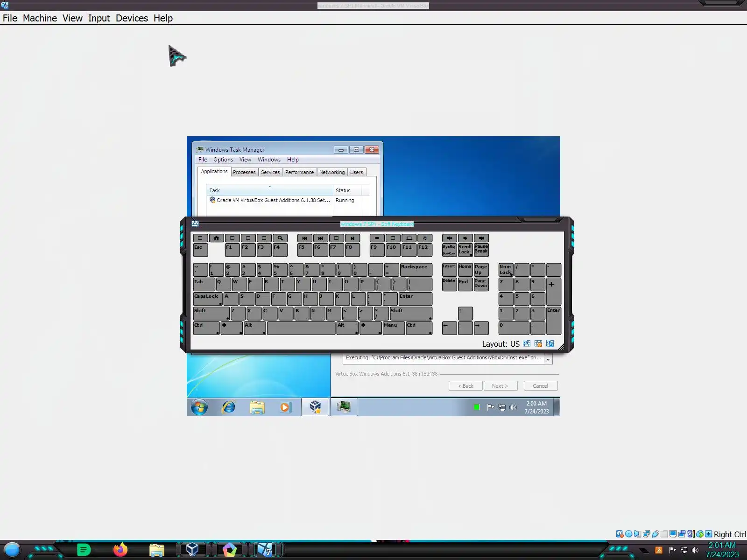
Task: Click the hard disk activity indicator in VirtualBox status bar
Action: pos(620,534)
